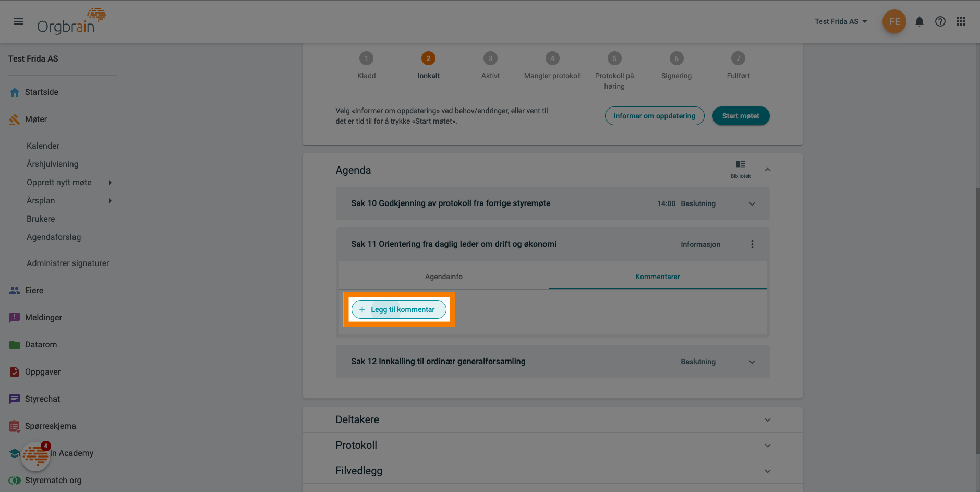Expand the Protokoll section
The image size is (980, 492).
(553, 446)
